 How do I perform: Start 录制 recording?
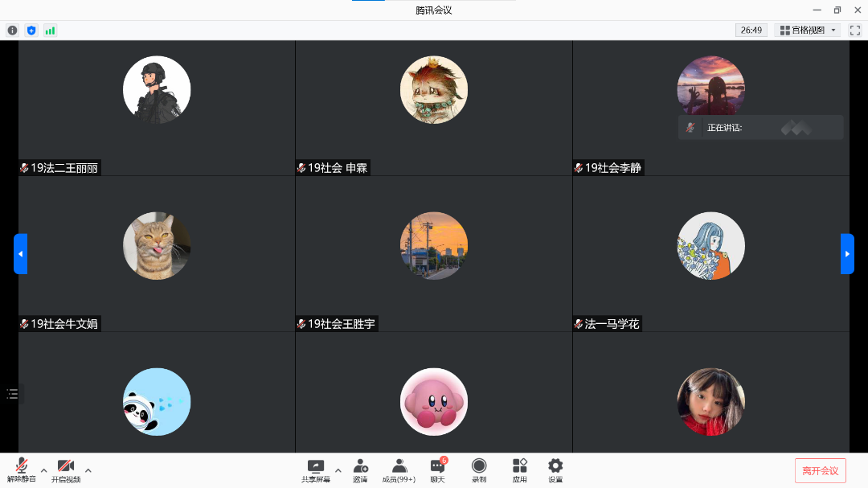click(x=479, y=470)
